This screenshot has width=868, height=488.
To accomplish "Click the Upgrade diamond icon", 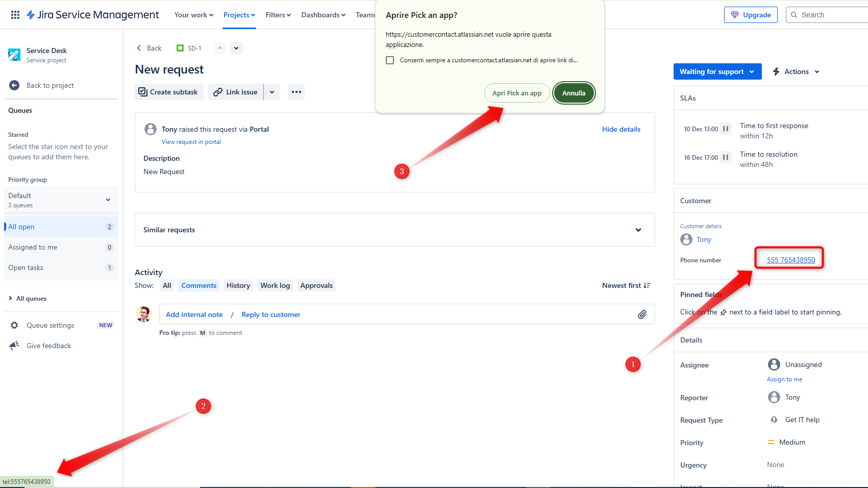I will [735, 15].
